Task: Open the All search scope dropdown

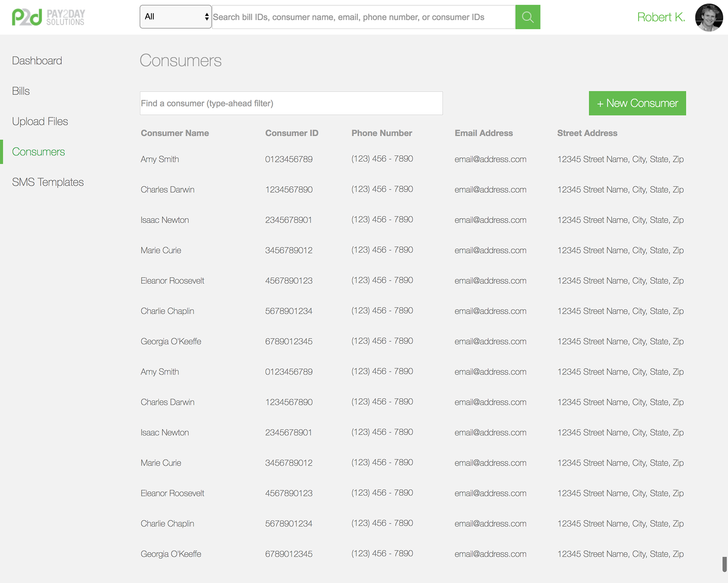Action: [176, 17]
